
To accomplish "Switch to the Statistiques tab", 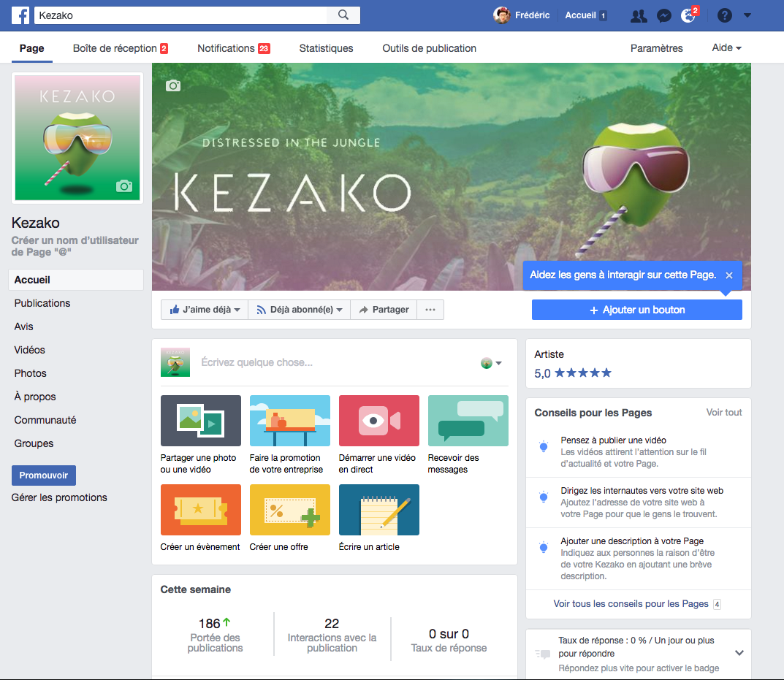I will (x=326, y=47).
